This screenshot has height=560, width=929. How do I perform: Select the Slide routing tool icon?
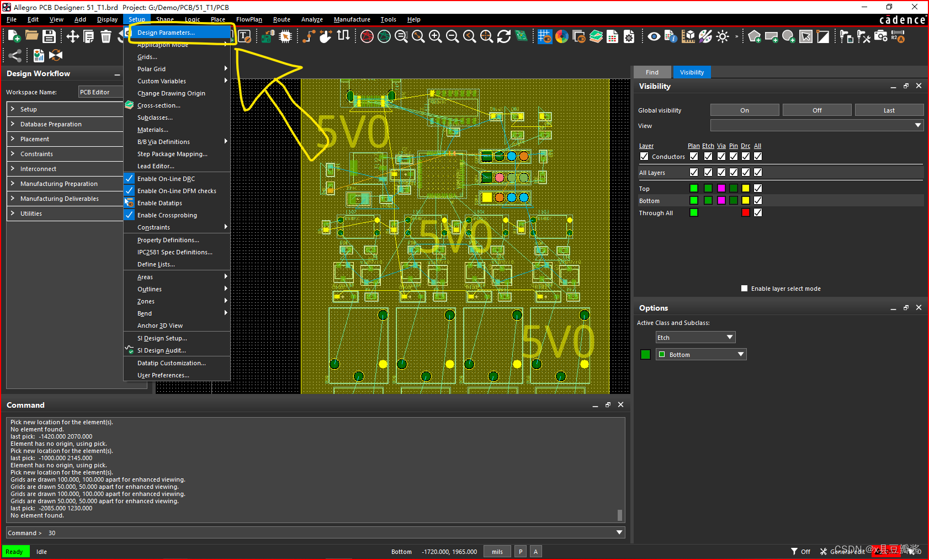(326, 36)
